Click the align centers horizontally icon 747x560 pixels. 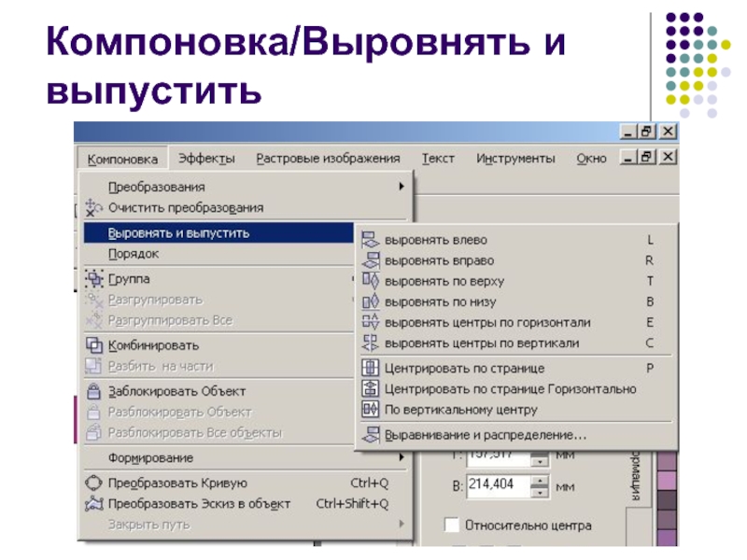click(370, 322)
